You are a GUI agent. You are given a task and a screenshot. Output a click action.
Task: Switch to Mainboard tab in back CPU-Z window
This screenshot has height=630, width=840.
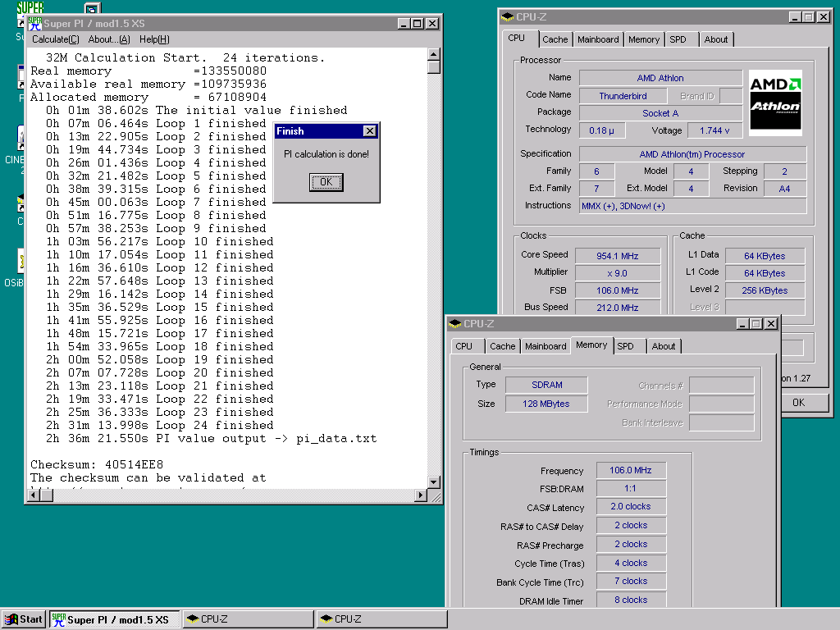point(598,39)
